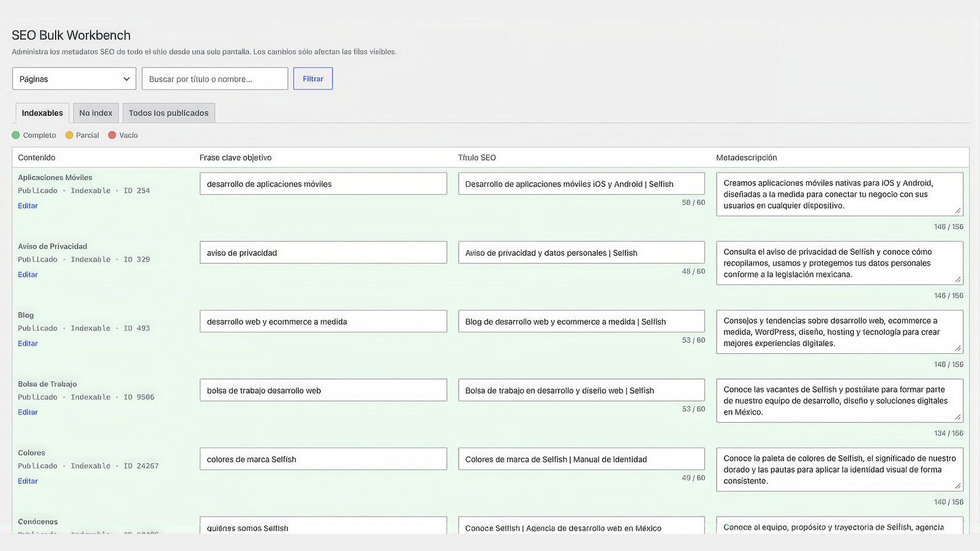The height and width of the screenshot is (551, 980).
Task: Edit SEO title 'Colores de marca de Selfish'
Action: click(581, 459)
